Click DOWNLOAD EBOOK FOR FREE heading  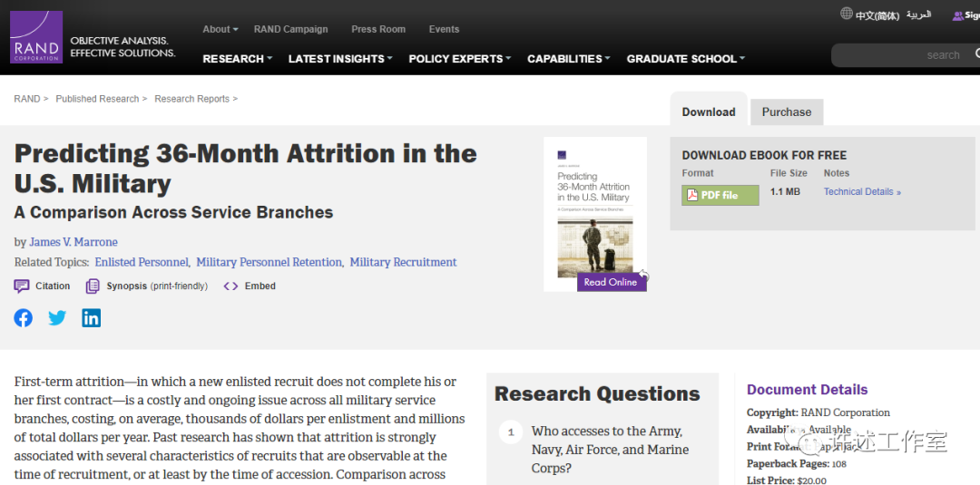(x=764, y=155)
